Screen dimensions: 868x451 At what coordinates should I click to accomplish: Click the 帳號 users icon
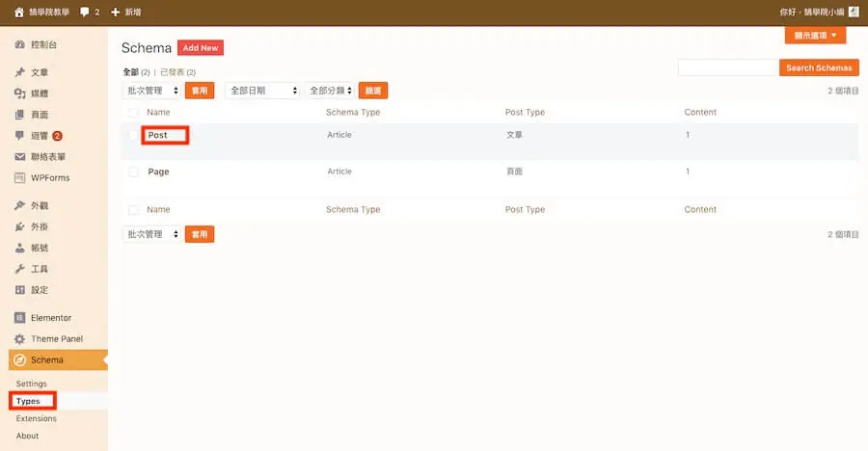20,248
